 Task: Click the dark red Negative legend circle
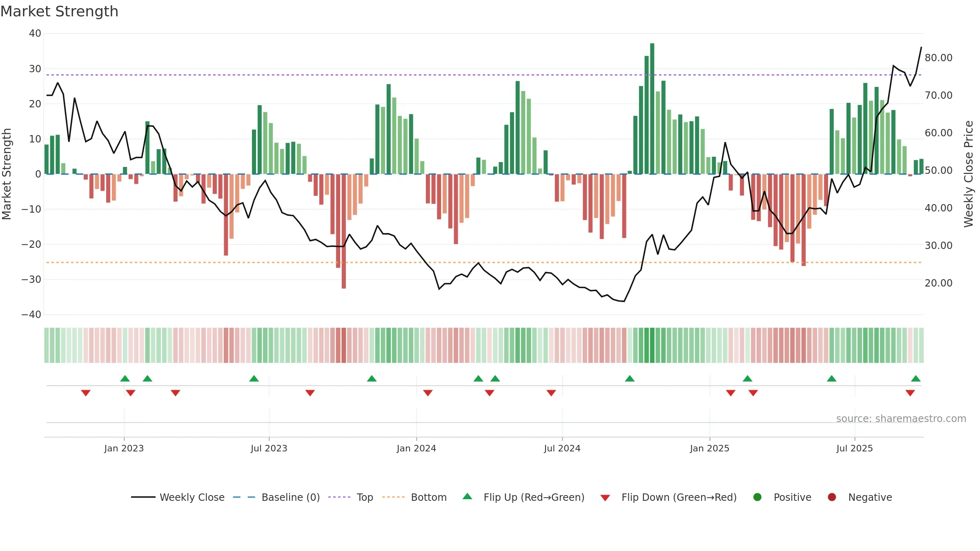(x=832, y=497)
